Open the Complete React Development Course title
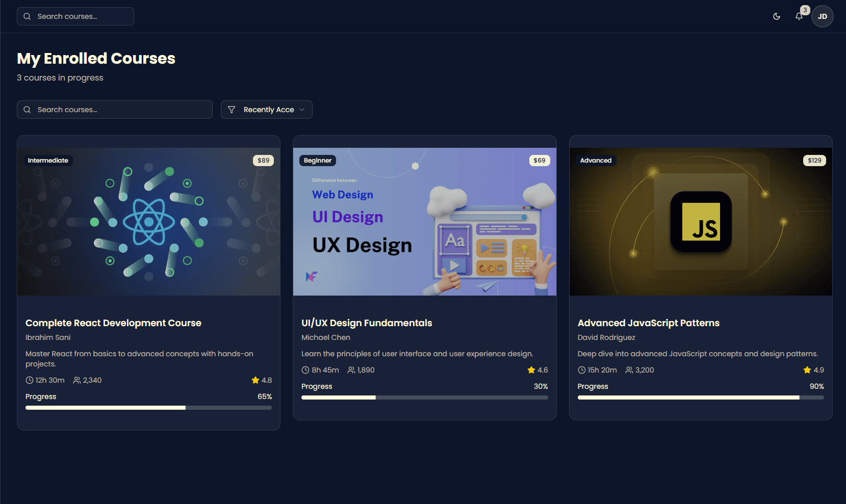The image size is (846, 504). tap(113, 323)
